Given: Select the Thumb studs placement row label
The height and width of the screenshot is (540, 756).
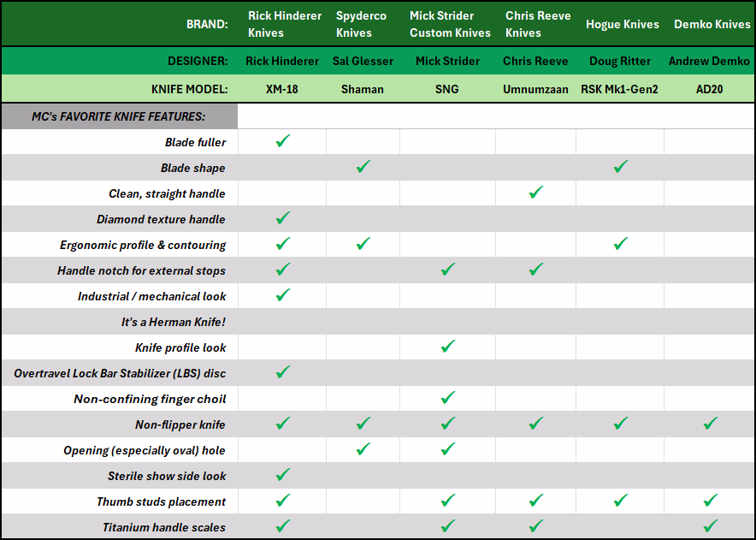Looking at the screenshot, I should (161, 501).
